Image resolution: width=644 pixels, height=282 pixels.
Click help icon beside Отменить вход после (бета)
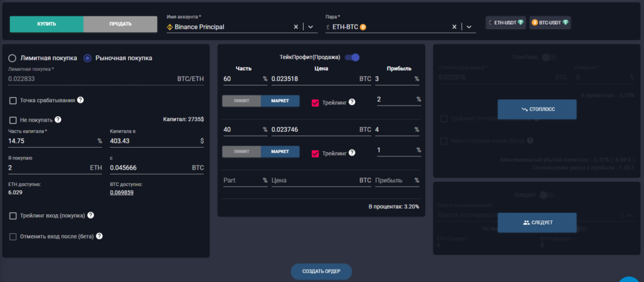pos(99,236)
